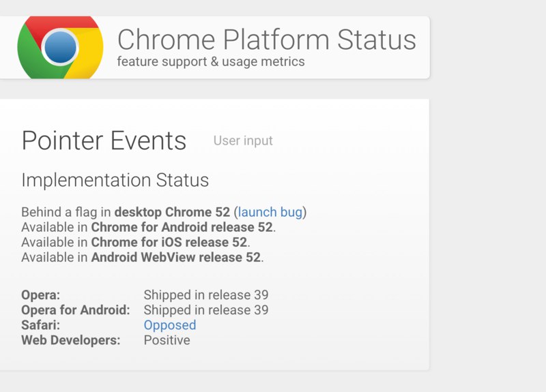Click the Chrome Platform Status title

click(x=267, y=40)
